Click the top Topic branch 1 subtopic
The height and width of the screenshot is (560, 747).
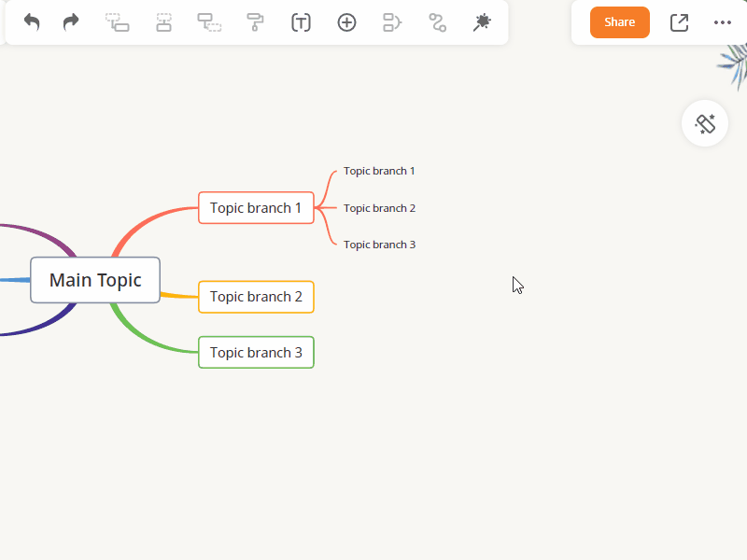point(379,171)
